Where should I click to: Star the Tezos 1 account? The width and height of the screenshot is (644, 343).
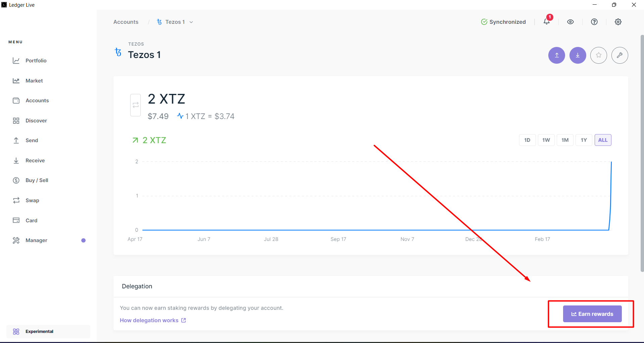[599, 55]
